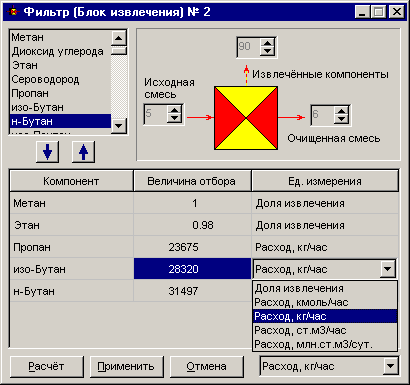Increase the source mixture stream number 5
The height and width of the screenshot is (385, 410).
[174, 109]
